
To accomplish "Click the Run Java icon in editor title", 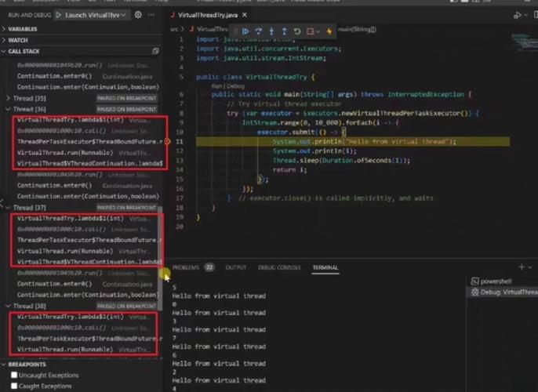I will coord(517,15).
